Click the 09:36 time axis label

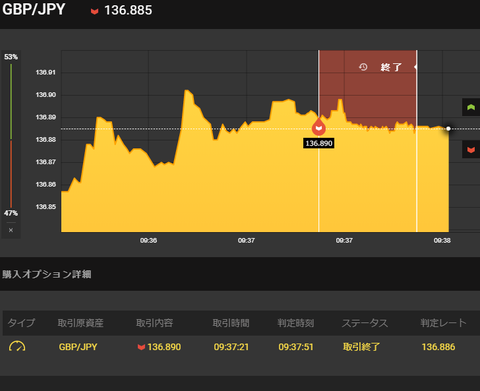[148, 240]
